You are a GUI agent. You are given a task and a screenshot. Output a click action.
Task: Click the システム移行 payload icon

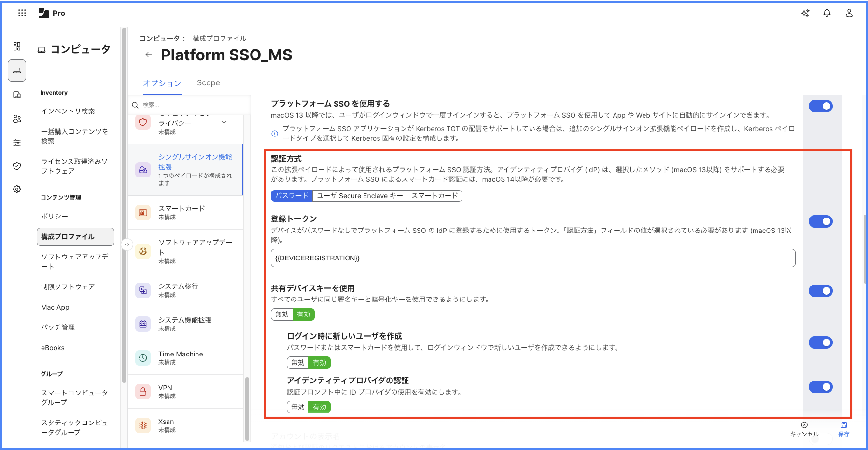click(x=143, y=290)
